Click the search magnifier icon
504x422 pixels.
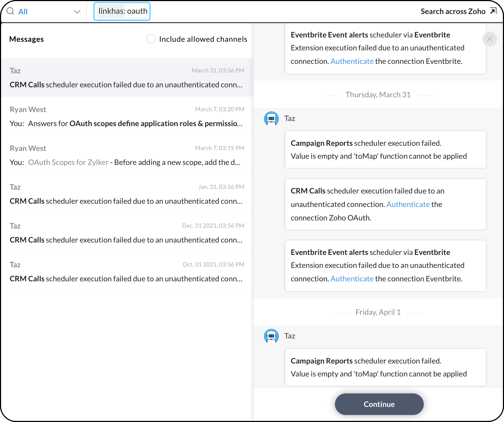tap(10, 11)
